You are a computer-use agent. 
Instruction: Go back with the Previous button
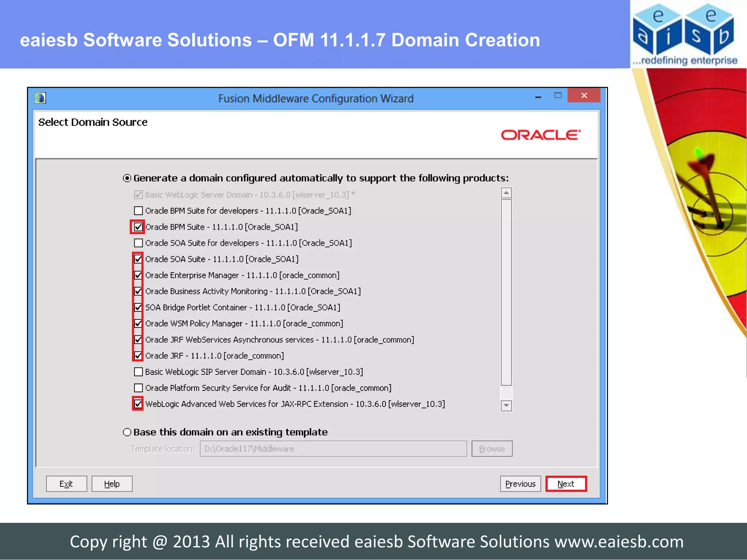pos(520,484)
